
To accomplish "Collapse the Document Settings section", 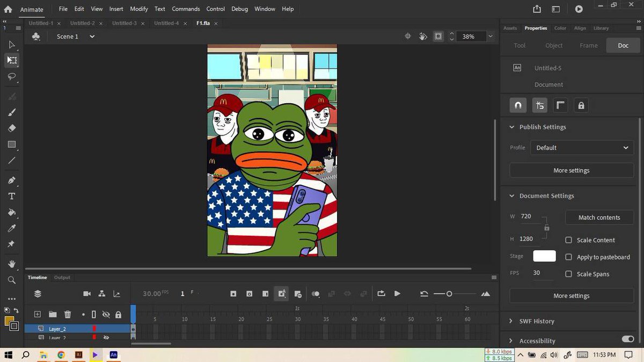I will point(511,196).
